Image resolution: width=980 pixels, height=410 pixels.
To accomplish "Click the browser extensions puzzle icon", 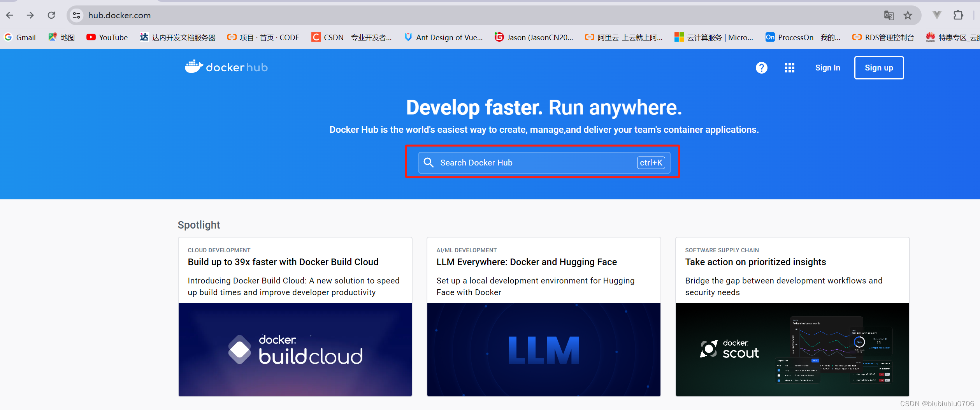I will (958, 15).
